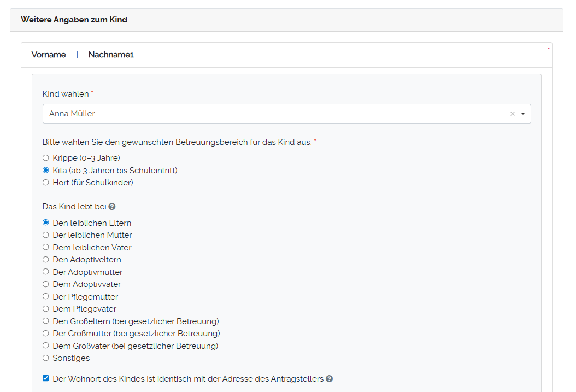This screenshot has height=392, width=576.
Task: Select 'Sonstiges' radio button
Action: click(46, 358)
